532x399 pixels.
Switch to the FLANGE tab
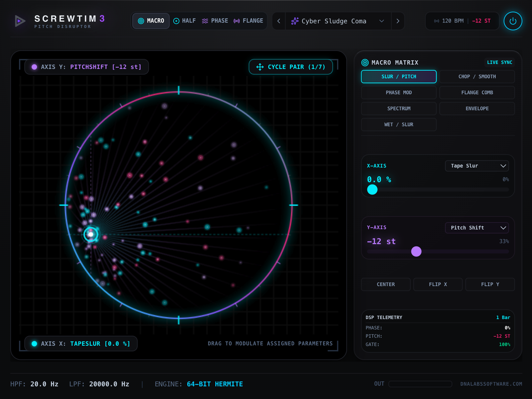tap(248, 21)
